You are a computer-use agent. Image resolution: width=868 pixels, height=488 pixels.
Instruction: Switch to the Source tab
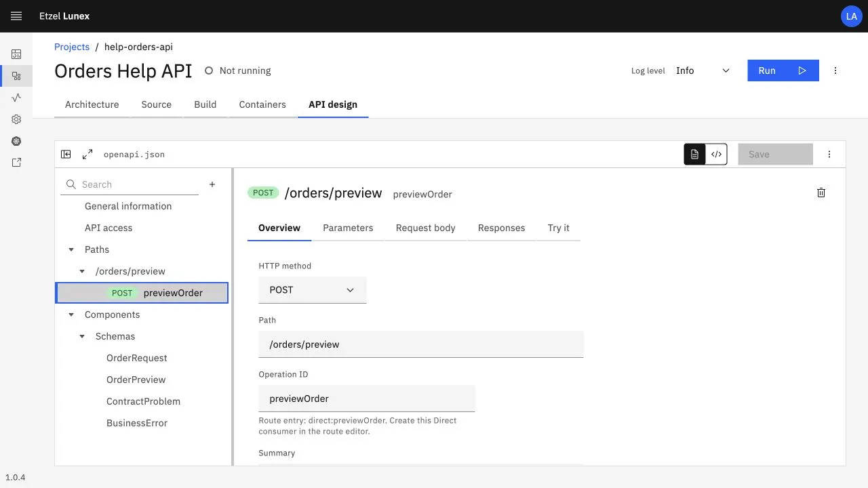[157, 104]
